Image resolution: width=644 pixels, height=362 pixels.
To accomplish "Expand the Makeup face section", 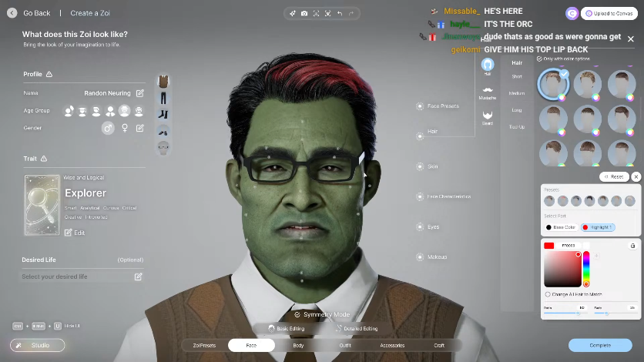I will tap(420, 257).
